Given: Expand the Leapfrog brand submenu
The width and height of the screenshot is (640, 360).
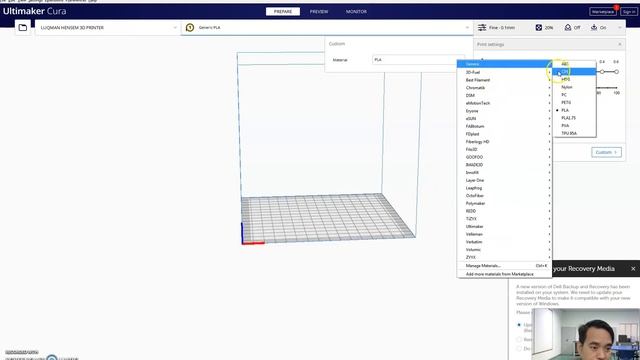Looking at the screenshot, I should (504, 188).
